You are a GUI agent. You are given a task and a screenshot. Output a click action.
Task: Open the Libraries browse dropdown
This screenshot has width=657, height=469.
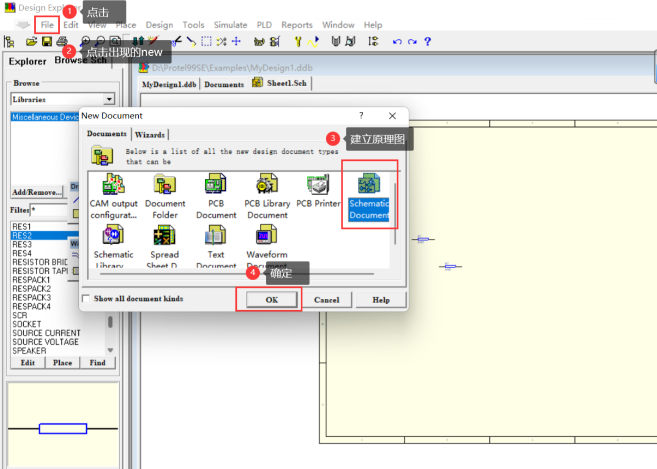click(108, 100)
